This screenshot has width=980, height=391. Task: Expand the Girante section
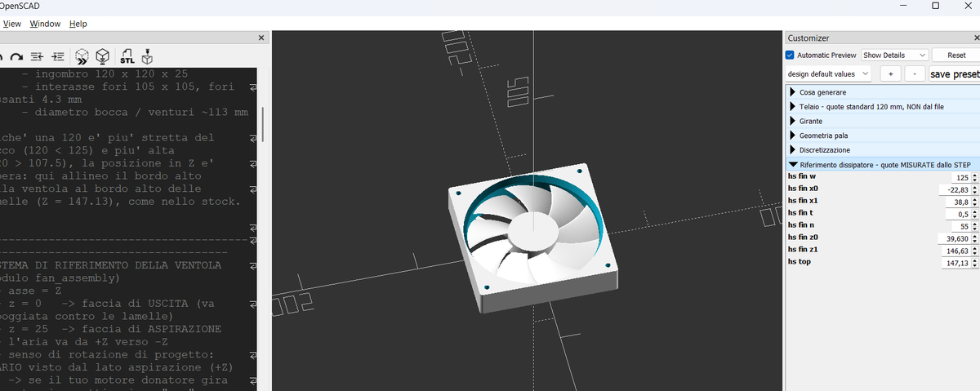click(882, 121)
